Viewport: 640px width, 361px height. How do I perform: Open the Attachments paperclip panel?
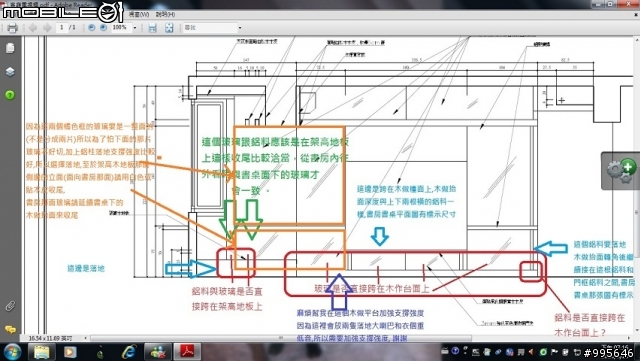click(10, 306)
